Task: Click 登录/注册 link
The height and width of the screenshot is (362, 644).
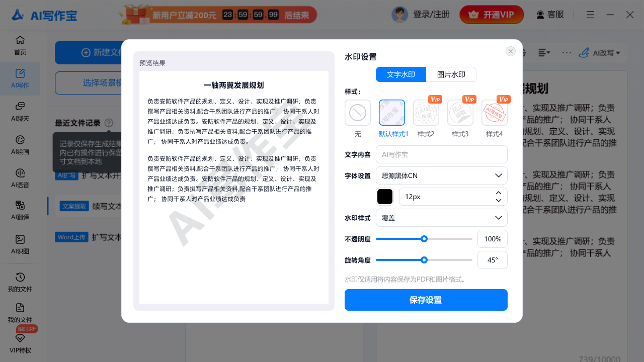Action: pos(431,15)
